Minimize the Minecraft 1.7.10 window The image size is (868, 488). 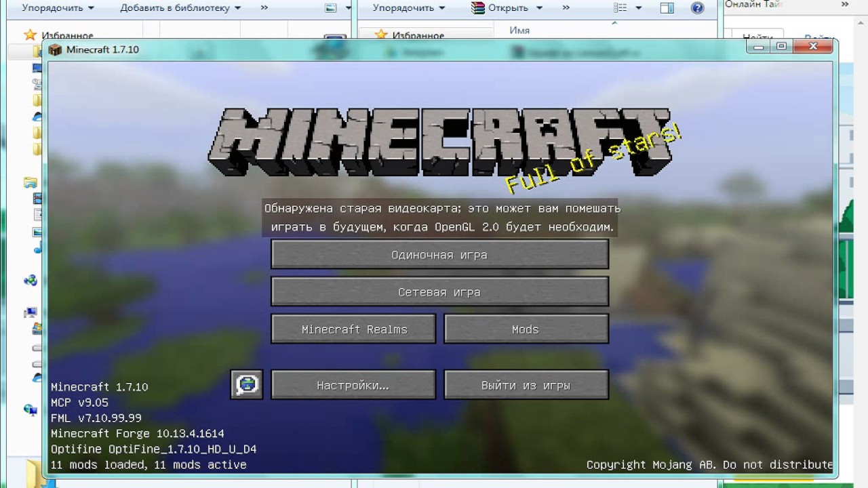click(759, 46)
